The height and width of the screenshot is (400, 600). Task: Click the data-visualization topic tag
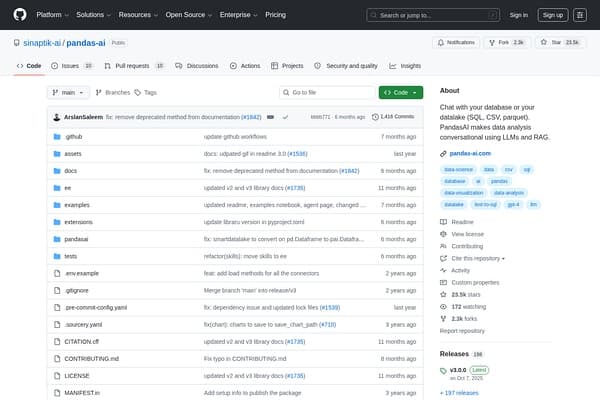tap(463, 193)
